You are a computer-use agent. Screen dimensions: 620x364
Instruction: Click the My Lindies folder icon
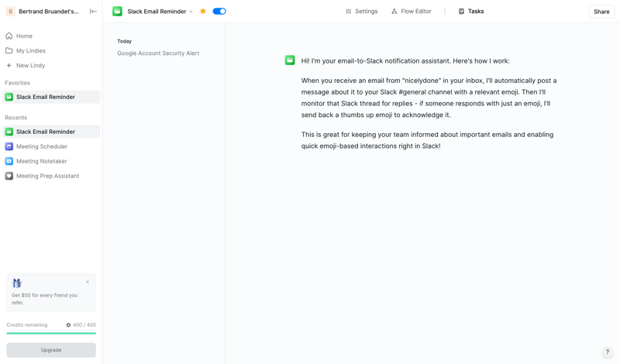[9, 50]
